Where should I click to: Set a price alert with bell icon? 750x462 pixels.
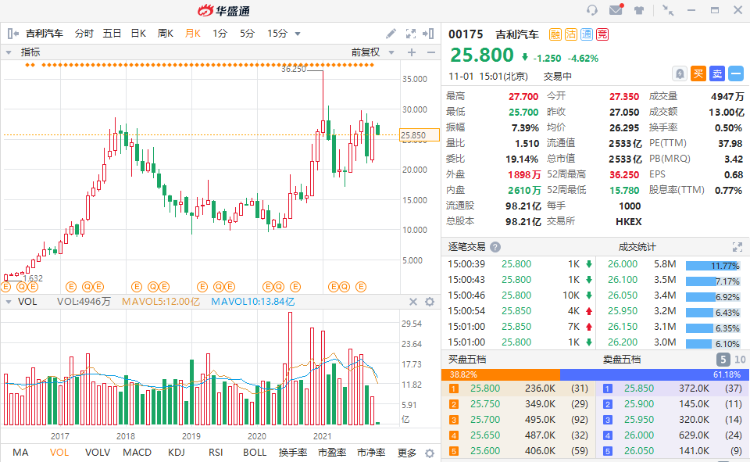(x=679, y=74)
